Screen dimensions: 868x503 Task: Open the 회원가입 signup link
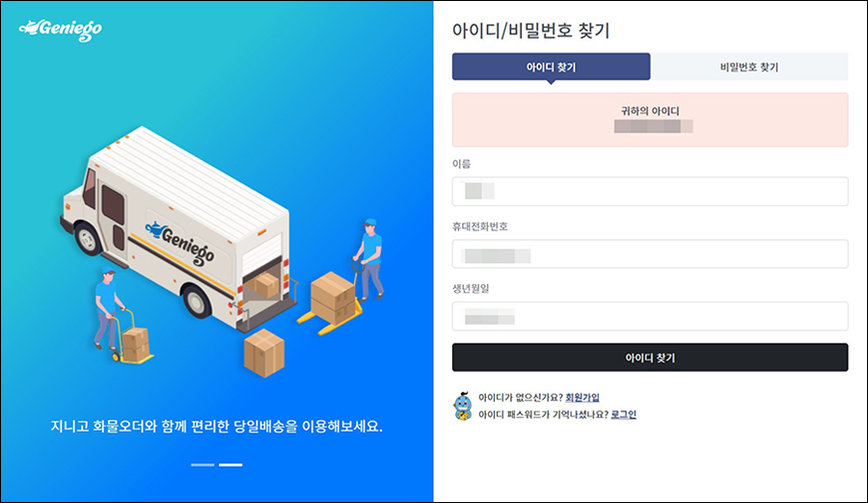point(583,397)
